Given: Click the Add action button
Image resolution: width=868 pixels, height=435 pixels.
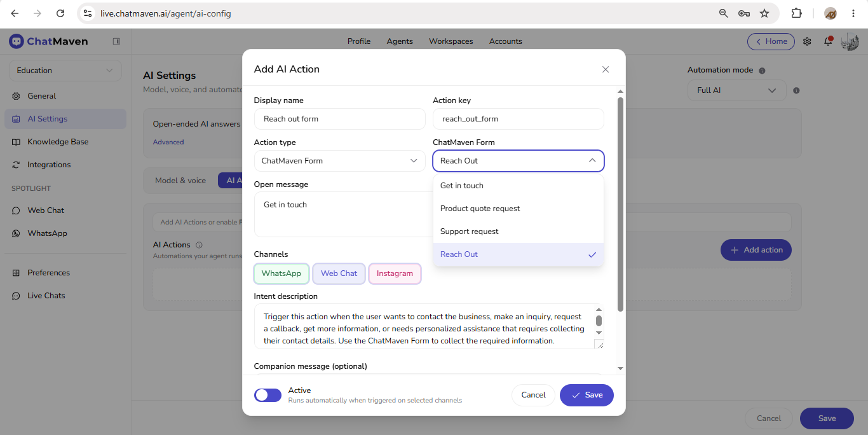Looking at the screenshot, I should pos(756,250).
